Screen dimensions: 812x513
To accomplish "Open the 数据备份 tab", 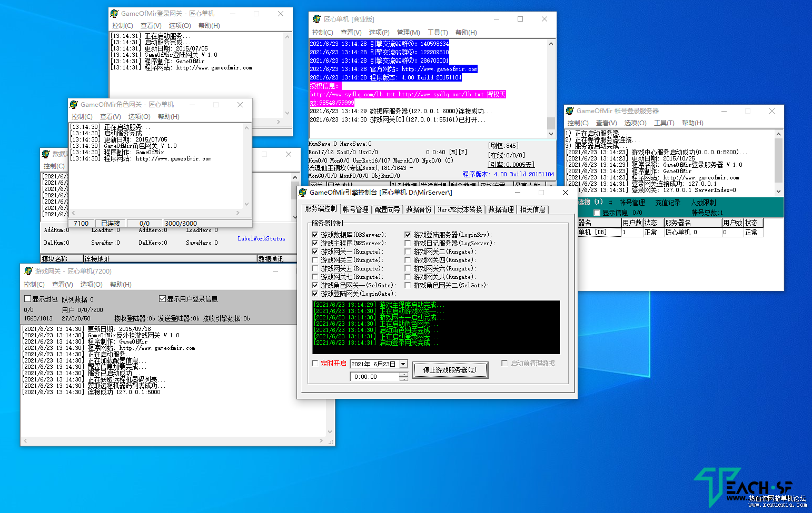I will [x=419, y=209].
